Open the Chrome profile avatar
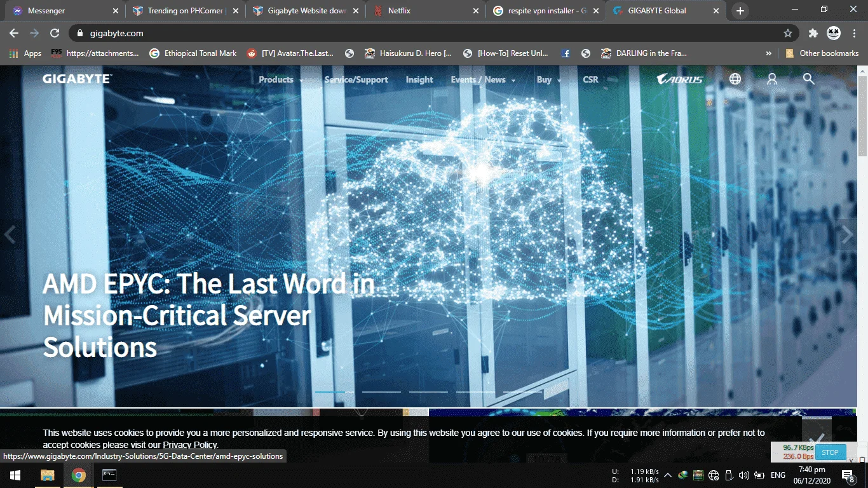Screen dimensions: 868x488 click(x=834, y=33)
